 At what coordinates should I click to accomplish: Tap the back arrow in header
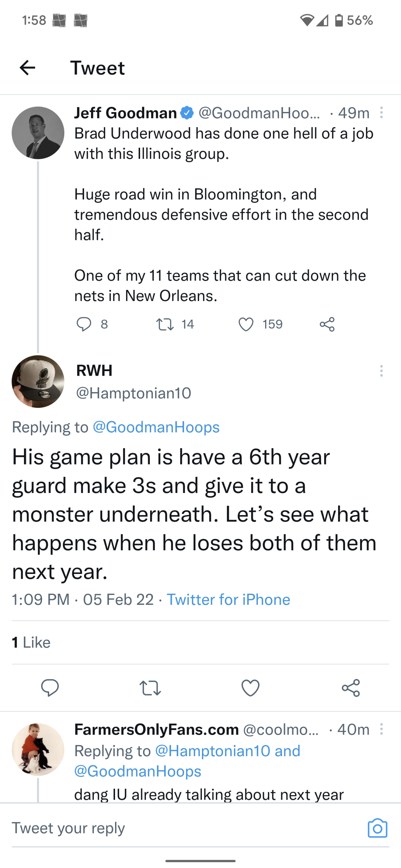pos(27,67)
